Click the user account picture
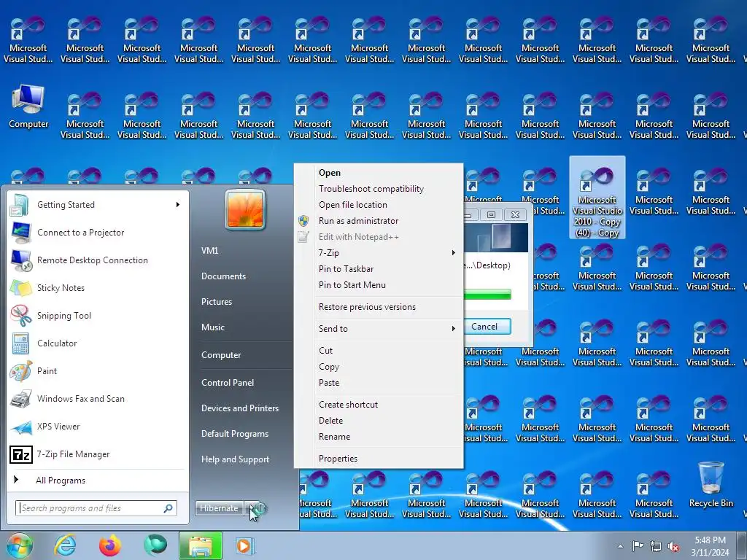The image size is (747, 560). click(245, 209)
